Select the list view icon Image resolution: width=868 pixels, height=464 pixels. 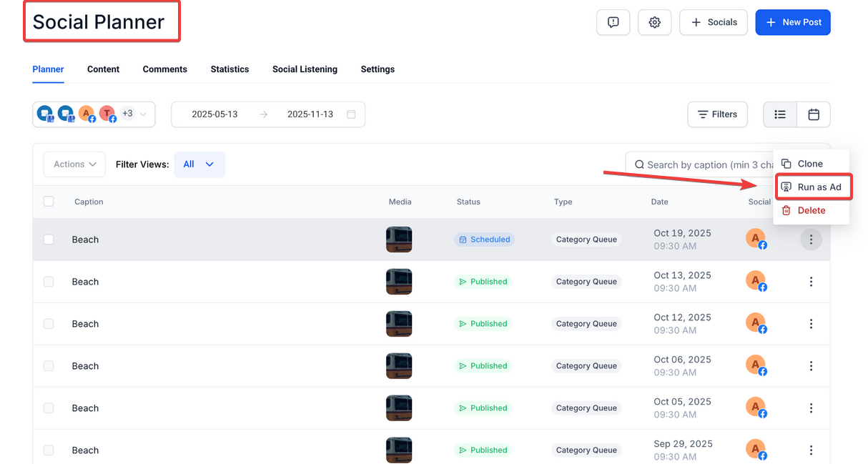pyautogui.click(x=780, y=114)
